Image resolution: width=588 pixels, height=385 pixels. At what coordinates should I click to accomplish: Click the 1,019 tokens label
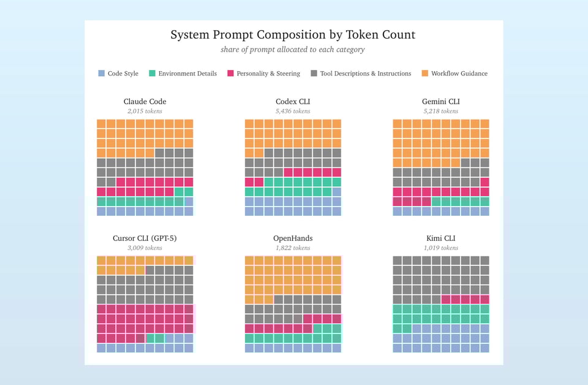[x=440, y=248]
